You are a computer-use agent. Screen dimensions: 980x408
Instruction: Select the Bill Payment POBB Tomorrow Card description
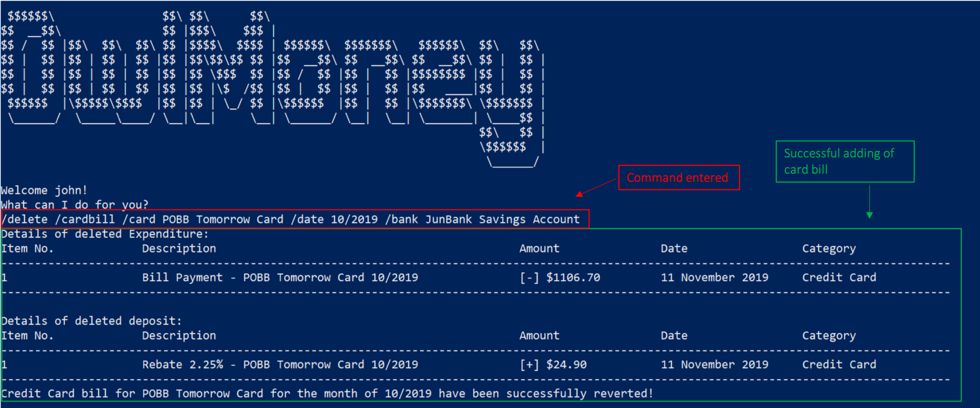tap(280, 278)
